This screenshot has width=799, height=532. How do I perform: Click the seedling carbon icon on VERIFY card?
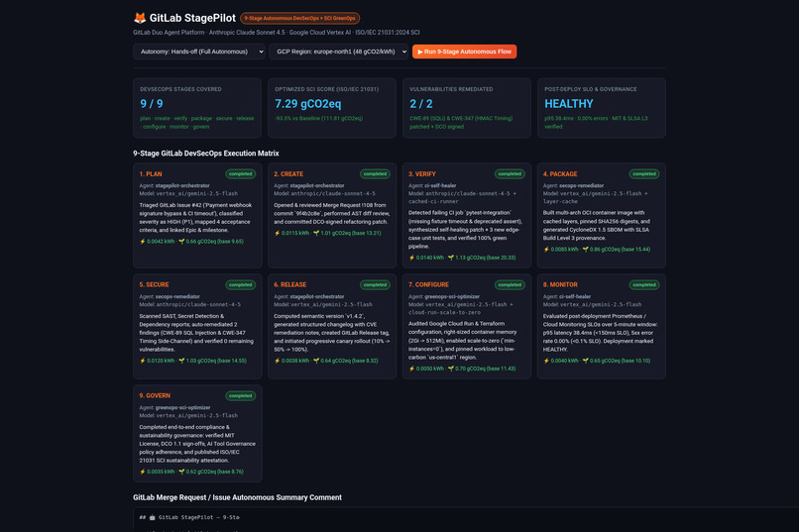pyautogui.click(x=450, y=258)
